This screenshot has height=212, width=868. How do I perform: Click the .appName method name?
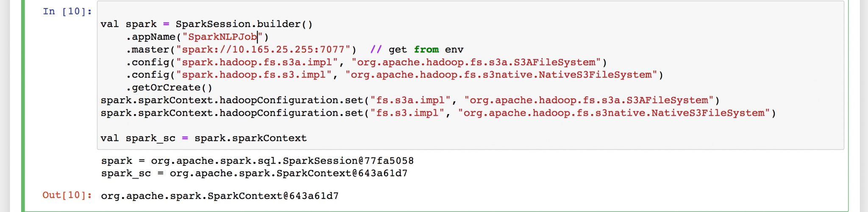153,37
